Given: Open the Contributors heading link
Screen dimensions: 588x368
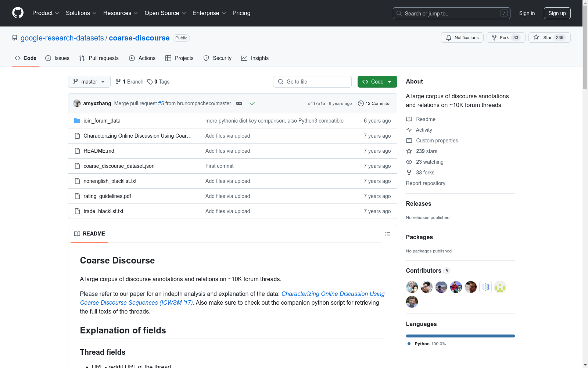Looking at the screenshot, I should pyautogui.click(x=428, y=270).
